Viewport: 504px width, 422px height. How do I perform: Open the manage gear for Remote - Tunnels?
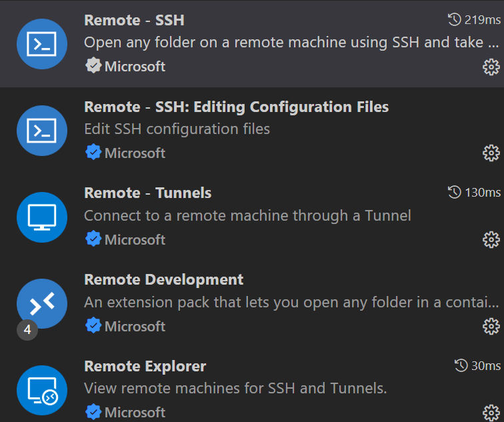(491, 240)
